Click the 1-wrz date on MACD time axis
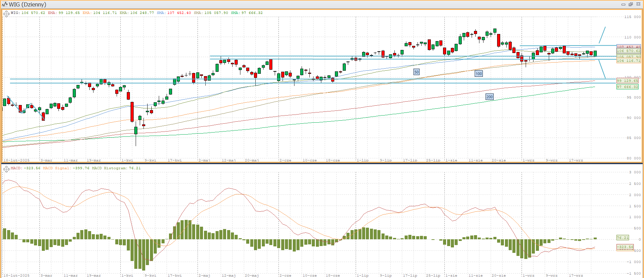Screen dimensions: 644x278 click(x=528, y=275)
